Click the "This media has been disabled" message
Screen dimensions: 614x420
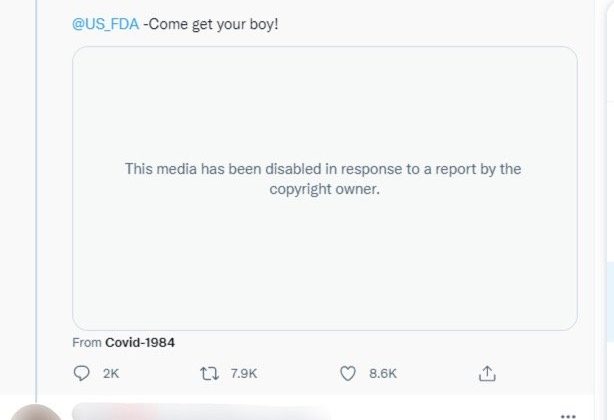323,169
